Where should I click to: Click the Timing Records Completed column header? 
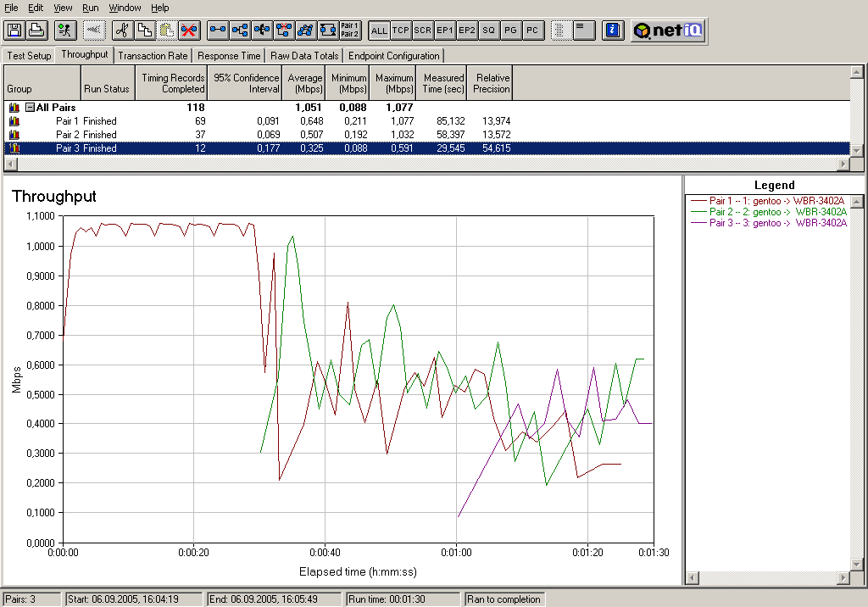(171, 83)
